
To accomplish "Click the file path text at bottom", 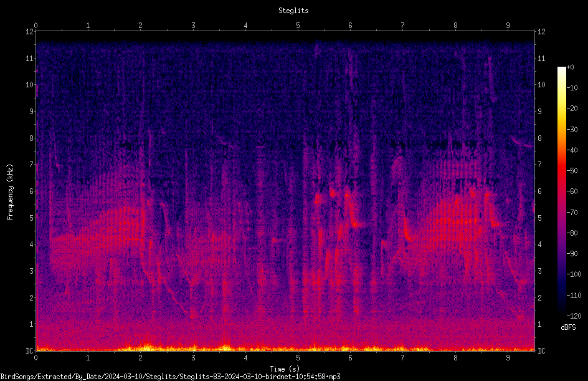I will click(x=170, y=377).
